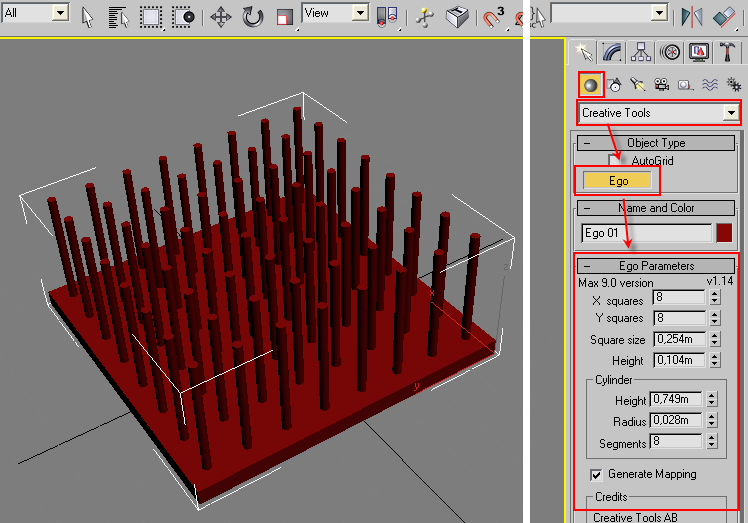The height and width of the screenshot is (523, 748).
Task: Select Lights category icon
Action: pos(637,85)
